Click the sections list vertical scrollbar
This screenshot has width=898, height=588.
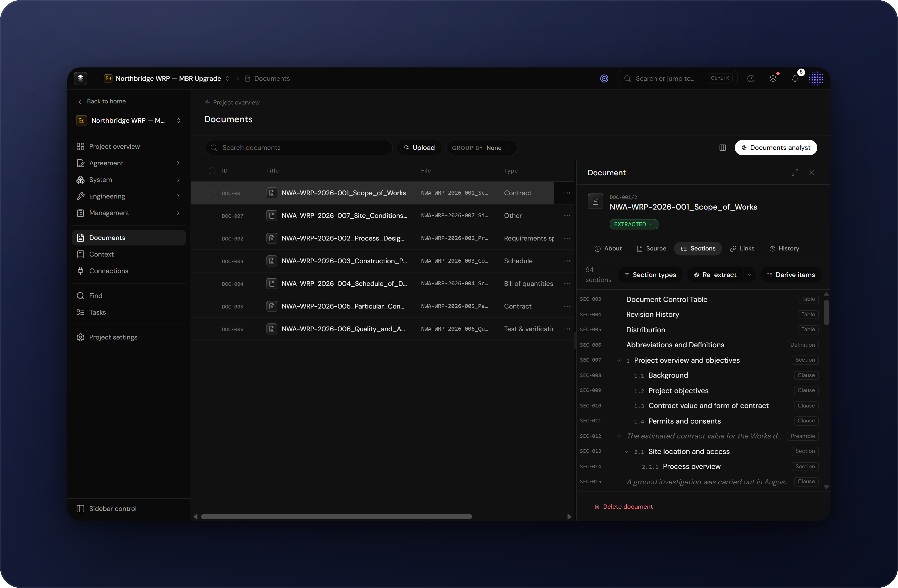point(826,312)
